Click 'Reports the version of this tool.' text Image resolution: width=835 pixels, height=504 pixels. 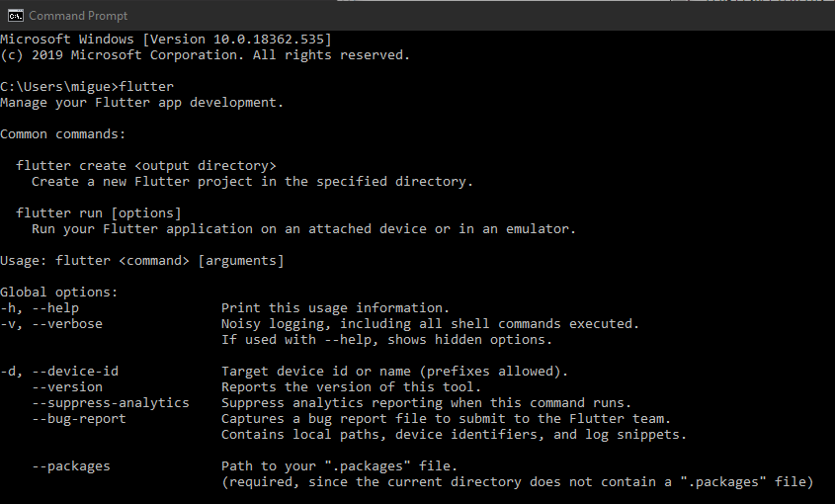352,387
